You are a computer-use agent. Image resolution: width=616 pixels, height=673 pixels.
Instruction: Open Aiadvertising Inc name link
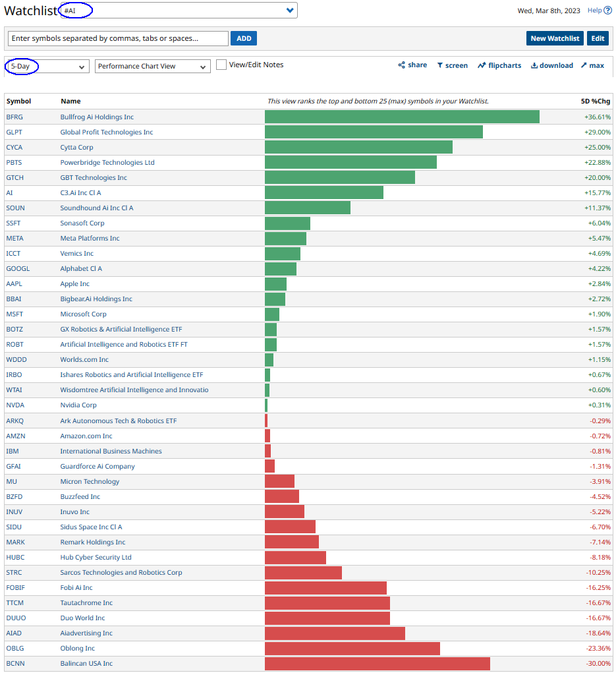click(86, 633)
